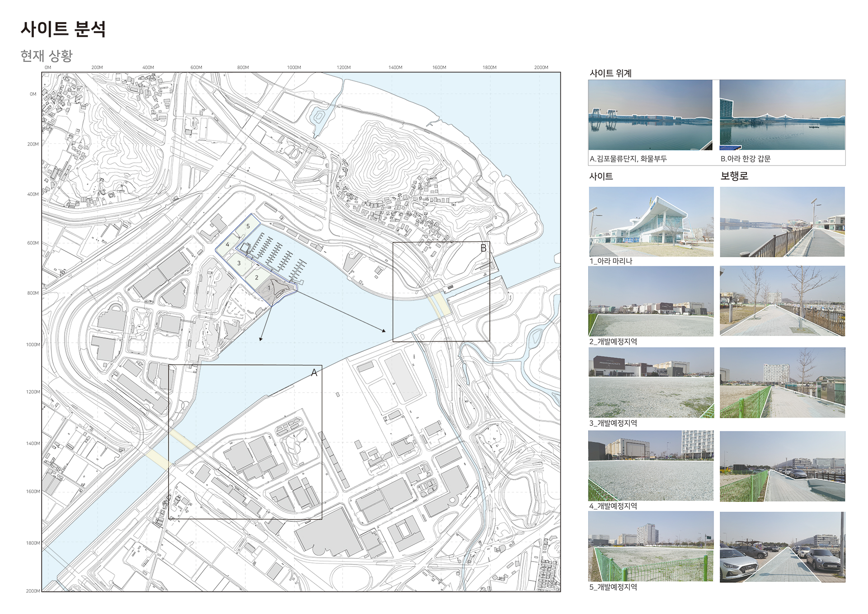Select parcel number 1 marina site
This screenshot has height=614, width=868.
click(269, 288)
